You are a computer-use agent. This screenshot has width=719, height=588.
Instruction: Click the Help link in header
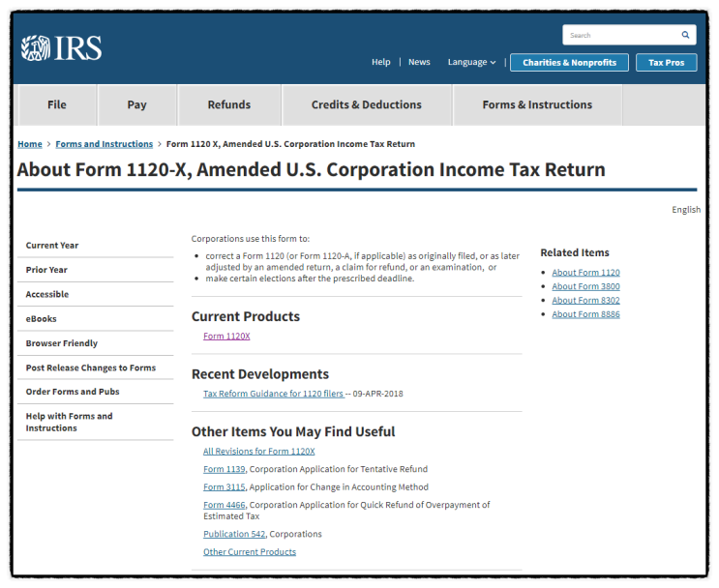click(380, 62)
